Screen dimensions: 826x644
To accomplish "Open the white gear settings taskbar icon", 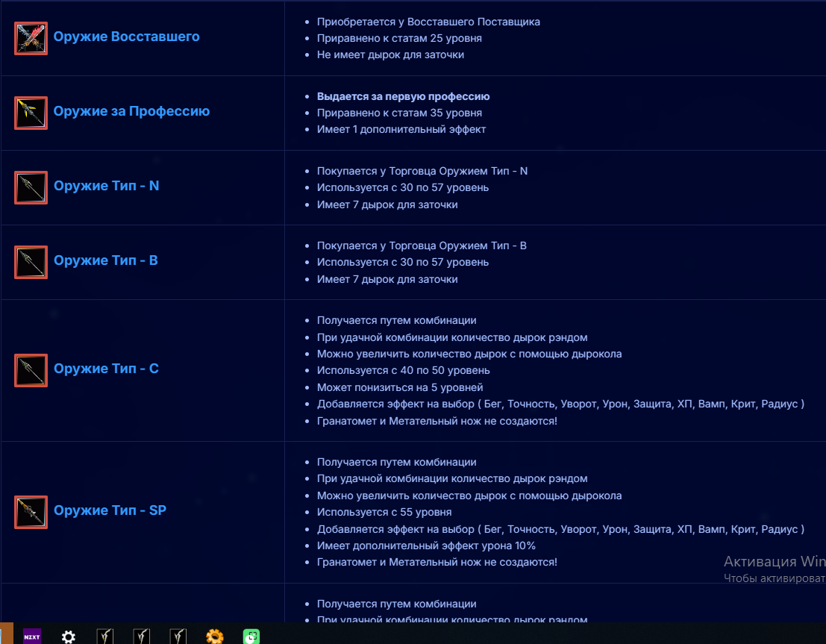I will (69, 637).
